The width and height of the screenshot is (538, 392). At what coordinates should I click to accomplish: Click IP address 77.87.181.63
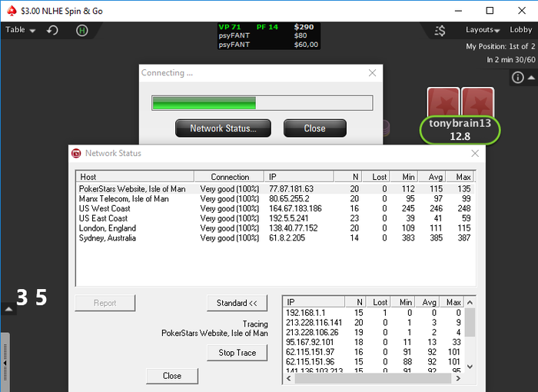point(291,189)
